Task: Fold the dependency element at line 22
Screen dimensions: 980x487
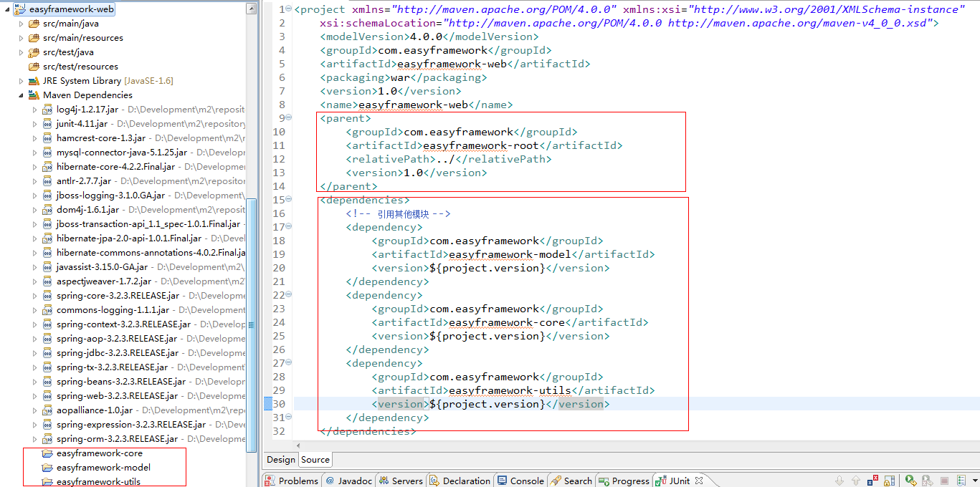Action: [289, 295]
